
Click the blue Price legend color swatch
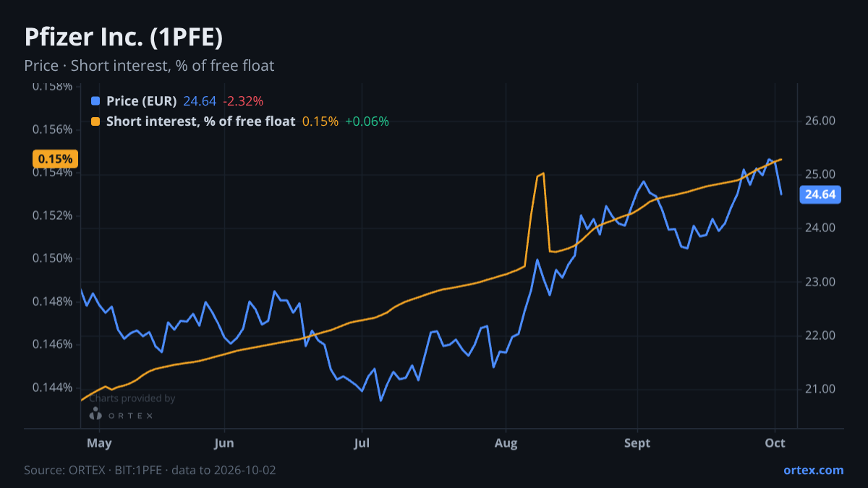95,101
